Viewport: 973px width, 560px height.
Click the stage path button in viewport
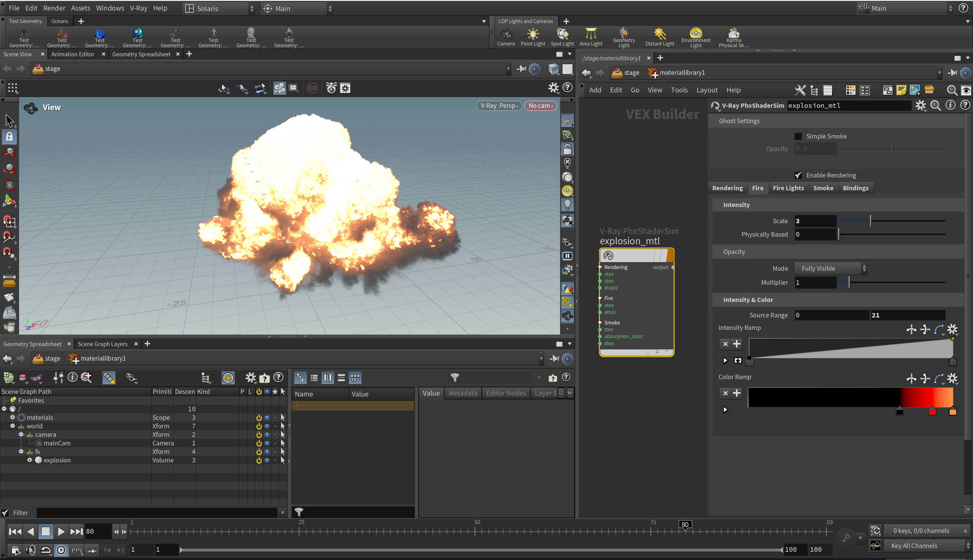pos(47,69)
